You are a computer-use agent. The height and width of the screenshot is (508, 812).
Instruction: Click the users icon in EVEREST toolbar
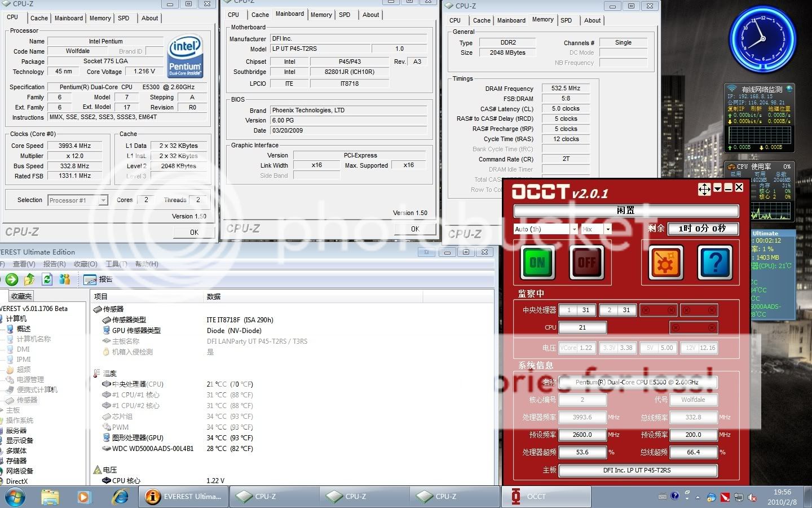(x=65, y=279)
